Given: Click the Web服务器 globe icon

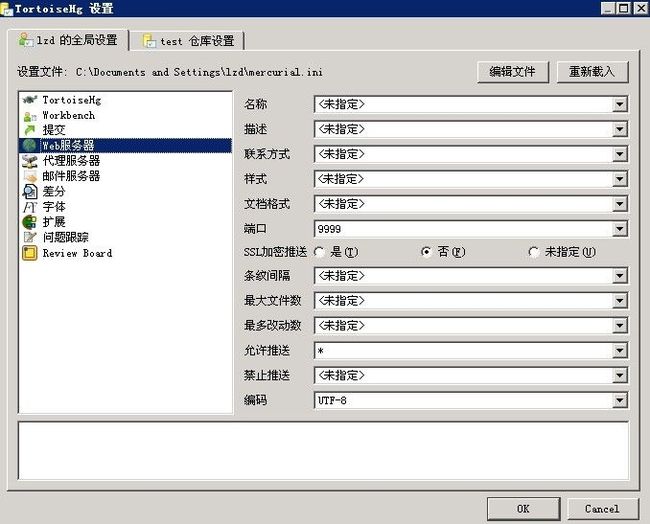Looking at the screenshot, I should tap(29, 146).
